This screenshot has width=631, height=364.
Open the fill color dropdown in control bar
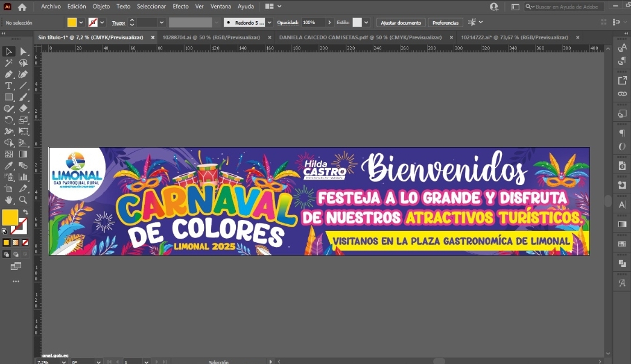coord(81,22)
